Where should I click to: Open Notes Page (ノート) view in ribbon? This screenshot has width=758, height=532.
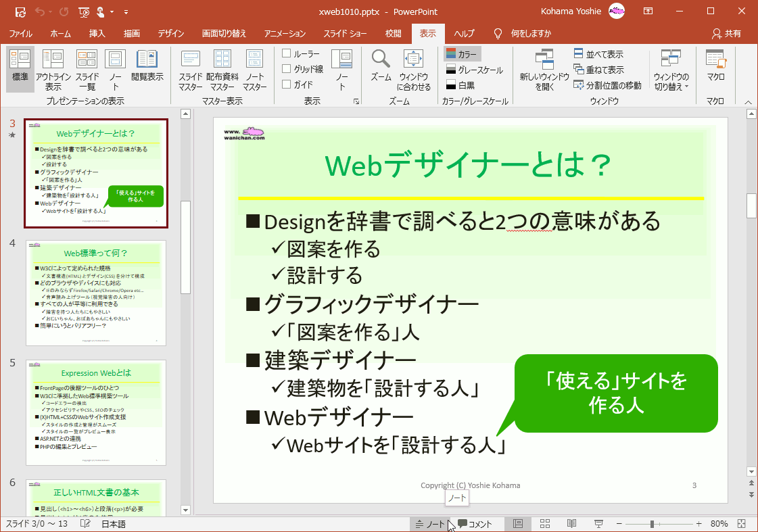tap(115, 70)
